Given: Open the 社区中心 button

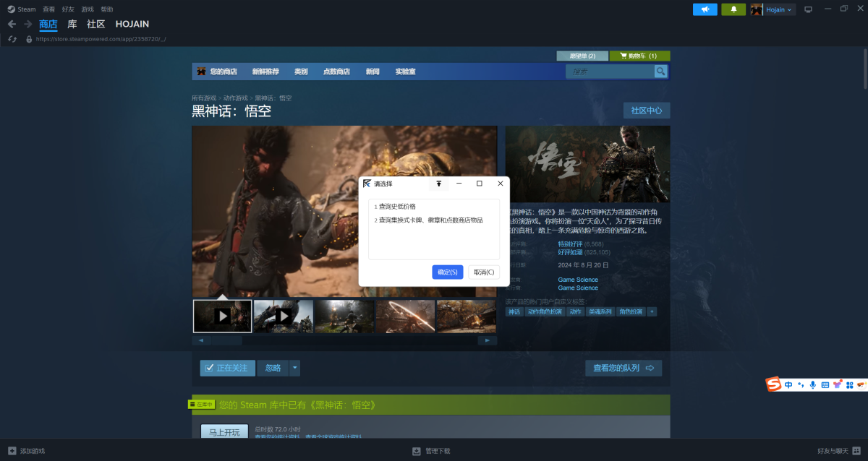Looking at the screenshot, I should coord(647,111).
